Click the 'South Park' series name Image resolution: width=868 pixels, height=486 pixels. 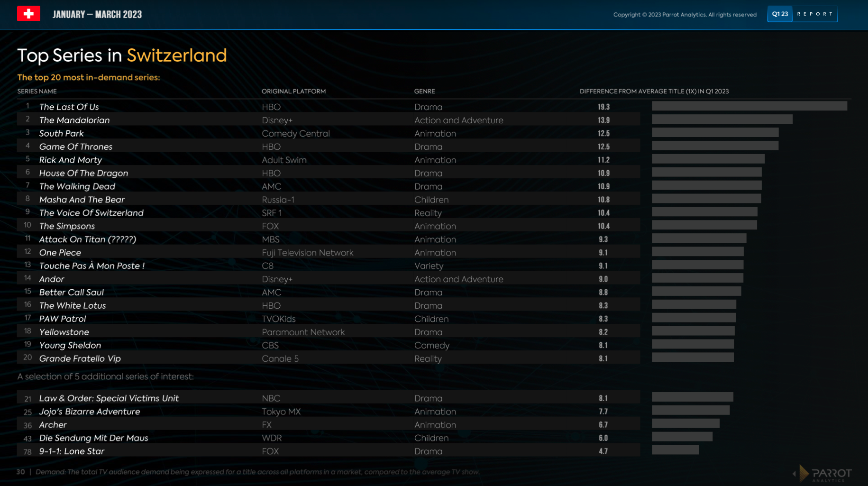(x=61, y=133)
